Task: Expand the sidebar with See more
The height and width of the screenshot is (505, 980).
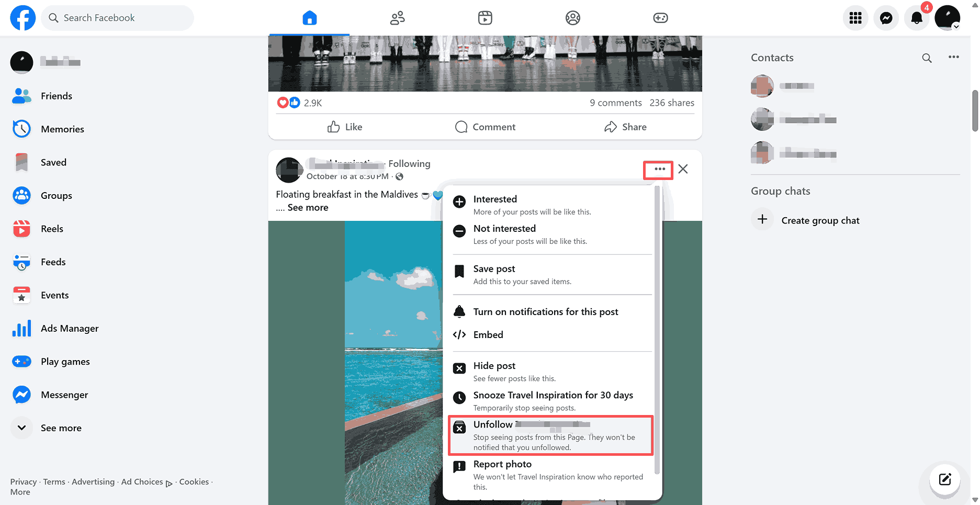Action: (61, 428)
